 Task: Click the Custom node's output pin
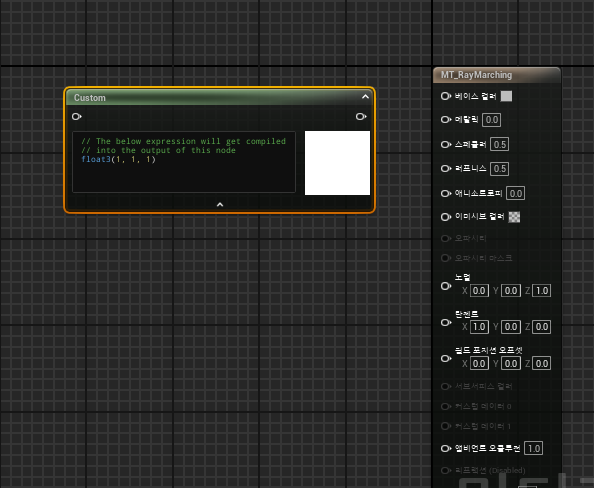coord(361,116)
